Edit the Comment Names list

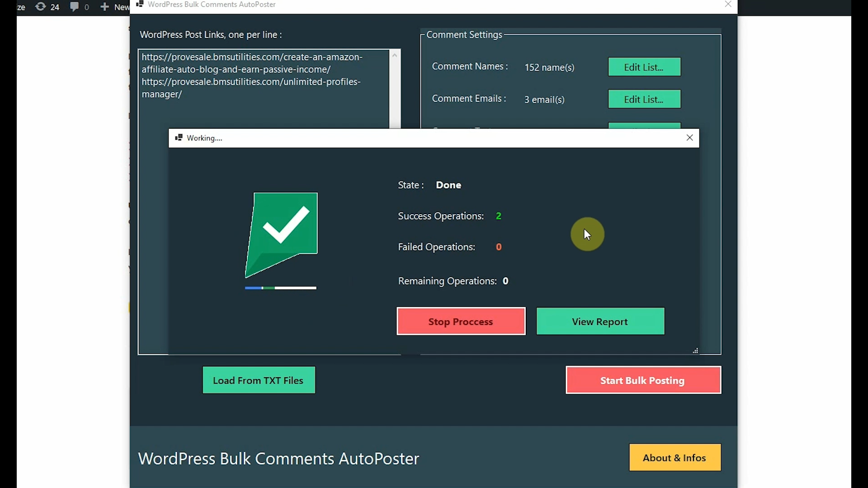644,66
